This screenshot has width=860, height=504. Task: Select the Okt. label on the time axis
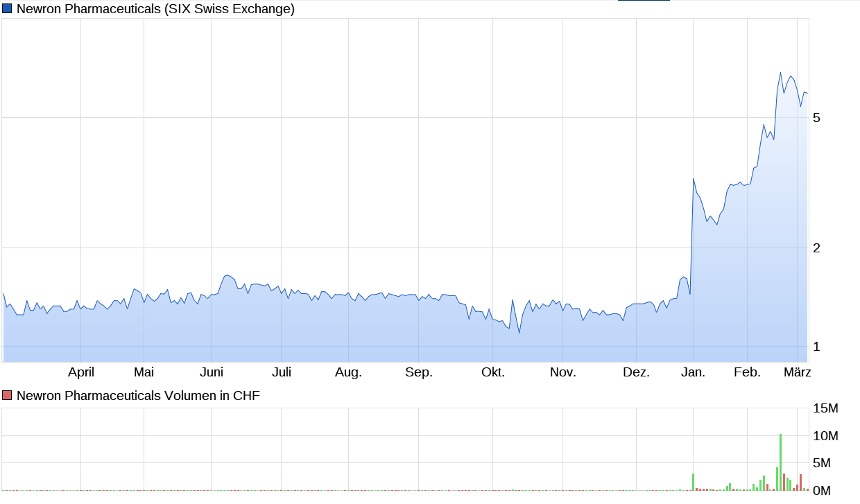click(x=493, y=372)
